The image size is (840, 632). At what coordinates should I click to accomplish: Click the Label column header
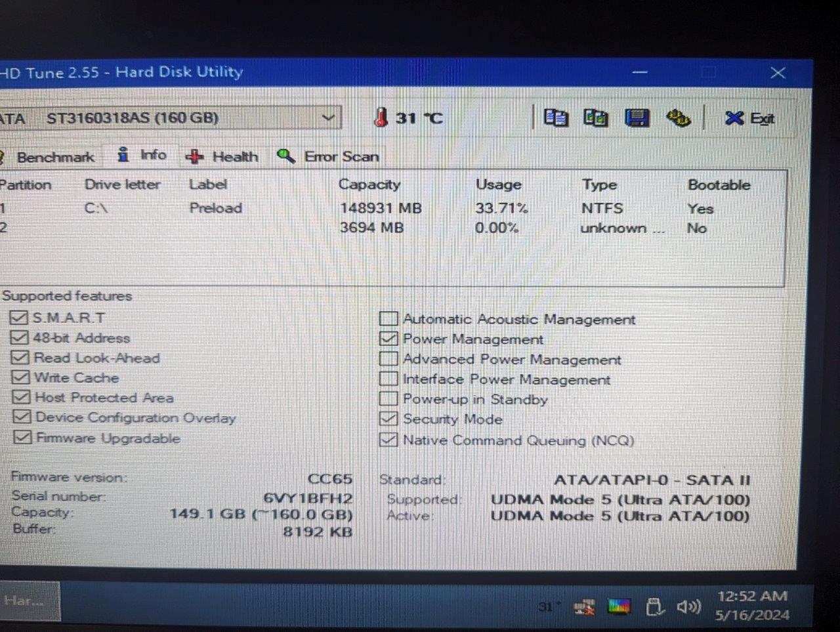(x=207, y=184)
